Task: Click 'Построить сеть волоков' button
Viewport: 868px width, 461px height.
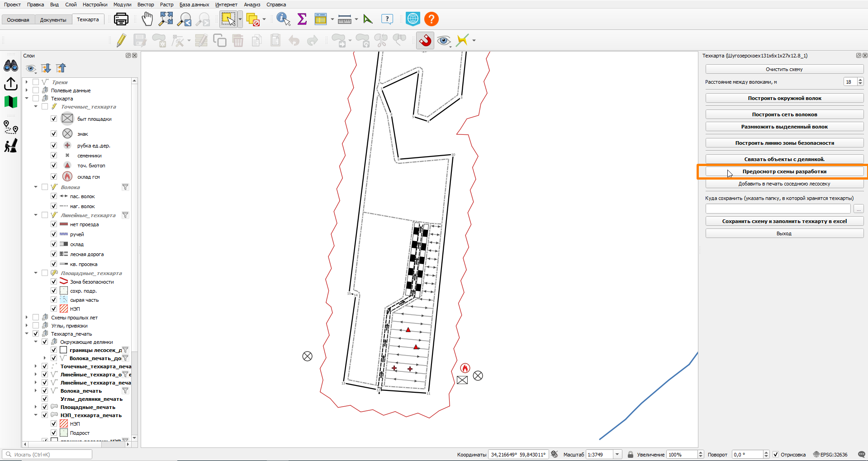Action: point(784,114)
